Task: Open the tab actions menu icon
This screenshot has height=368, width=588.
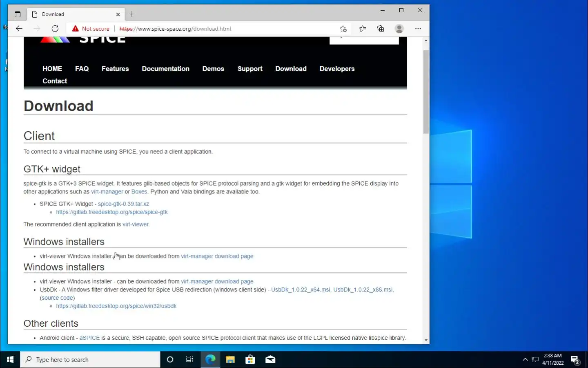Action: (x=17, y=14)
